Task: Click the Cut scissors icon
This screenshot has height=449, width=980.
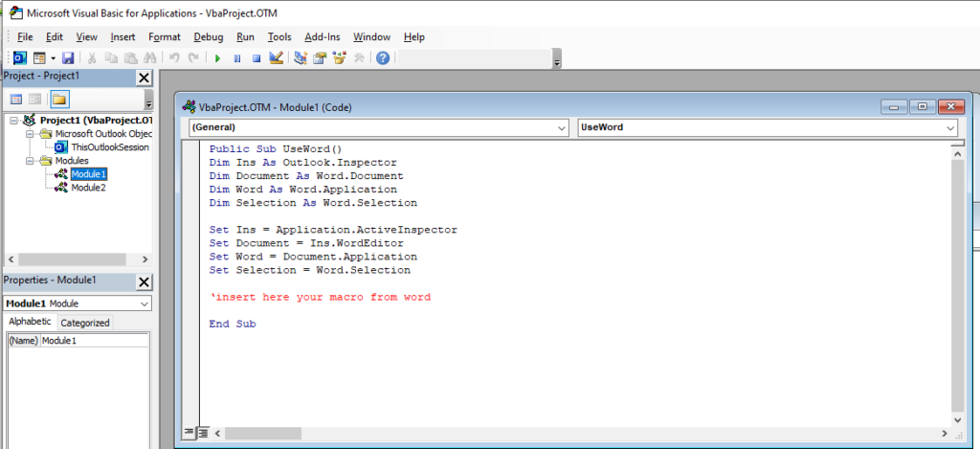Action: 92,58
